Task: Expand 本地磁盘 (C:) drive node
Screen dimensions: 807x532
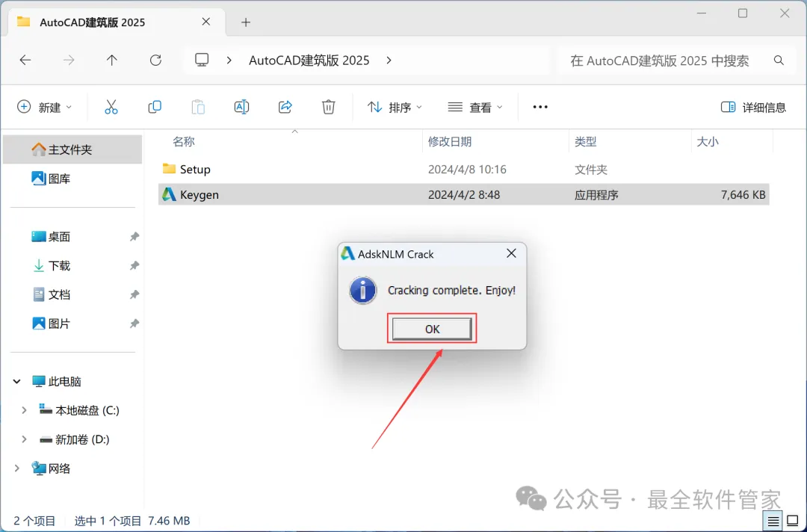Action: coord(24,410)
